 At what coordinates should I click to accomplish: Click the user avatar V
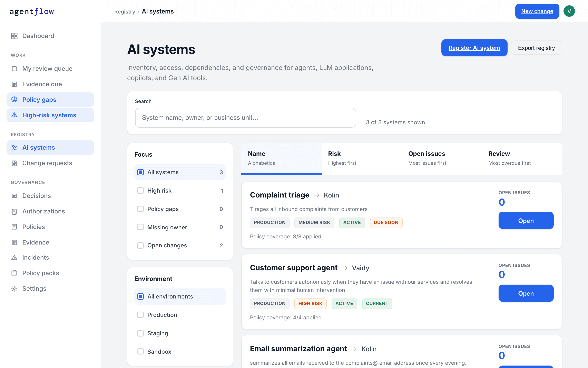(x=569, y=11)
